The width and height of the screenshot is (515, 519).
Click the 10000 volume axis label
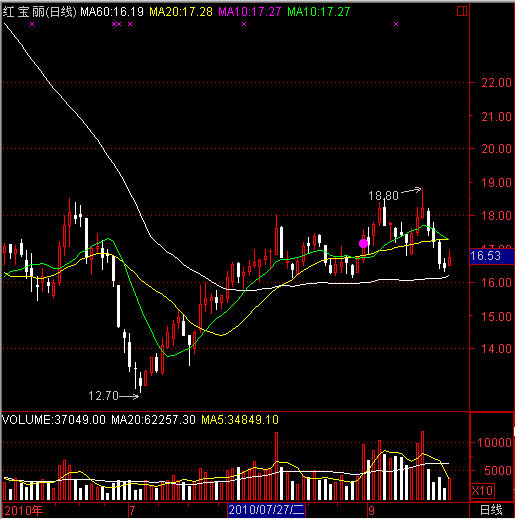click(494, 443)
